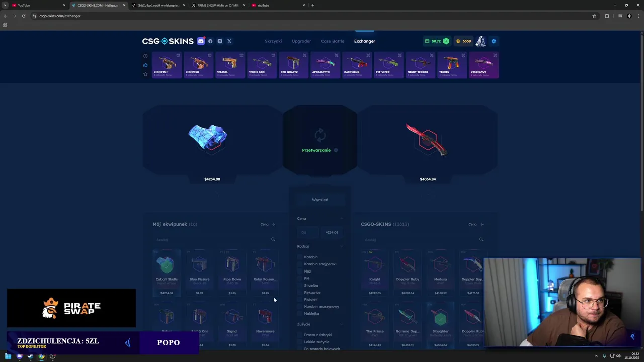This screenshot has width=644, height=362.
Task: Collapse the Zużycie filter section
Action: click(x=342, y=324)
